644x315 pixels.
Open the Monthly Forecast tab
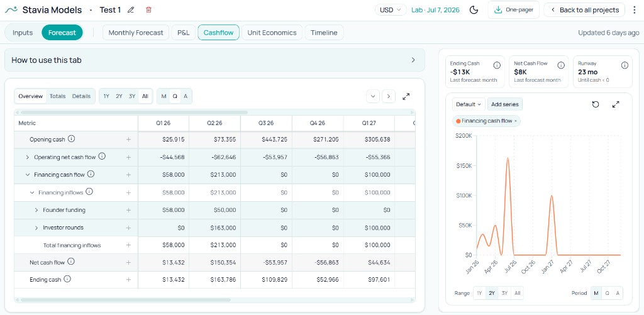[x=136, y=33]
